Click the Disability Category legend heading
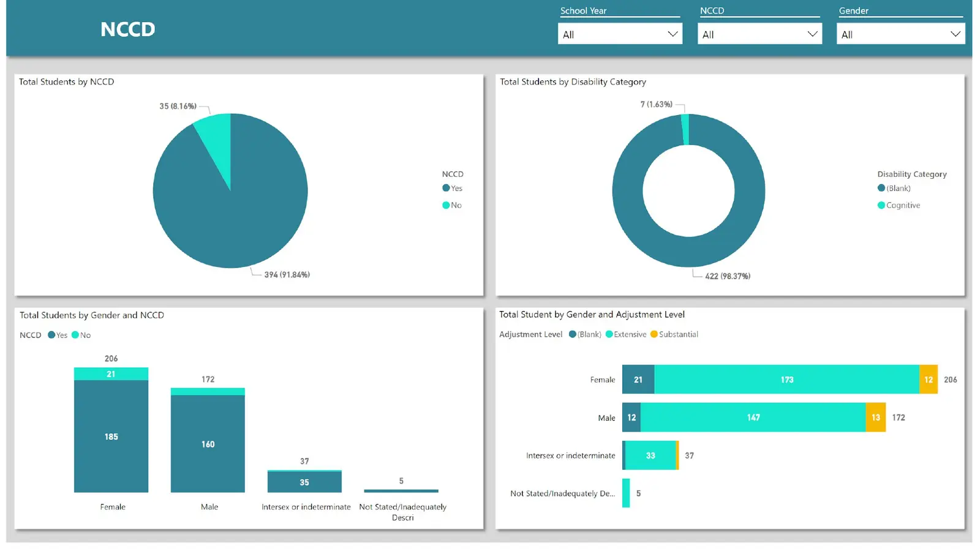Screen dimensions: 980x551 [912, 174]
